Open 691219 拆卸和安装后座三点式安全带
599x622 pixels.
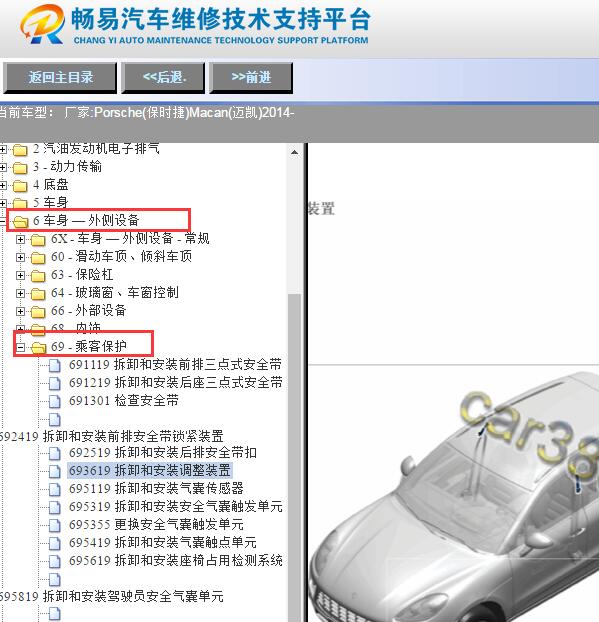pos(175,382)
